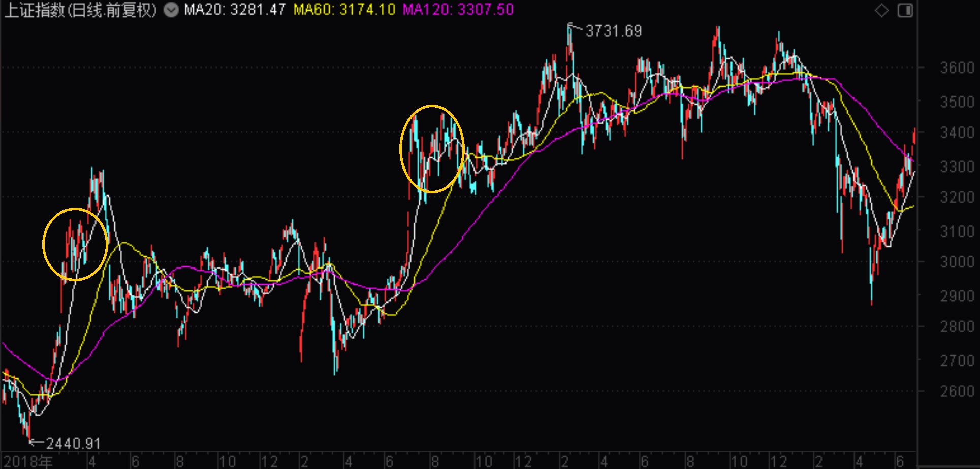Image resolution: width=980 pixels, height=469 pixels.
Task: Select the white MA20 indicator label
Action: click(235, 10)
